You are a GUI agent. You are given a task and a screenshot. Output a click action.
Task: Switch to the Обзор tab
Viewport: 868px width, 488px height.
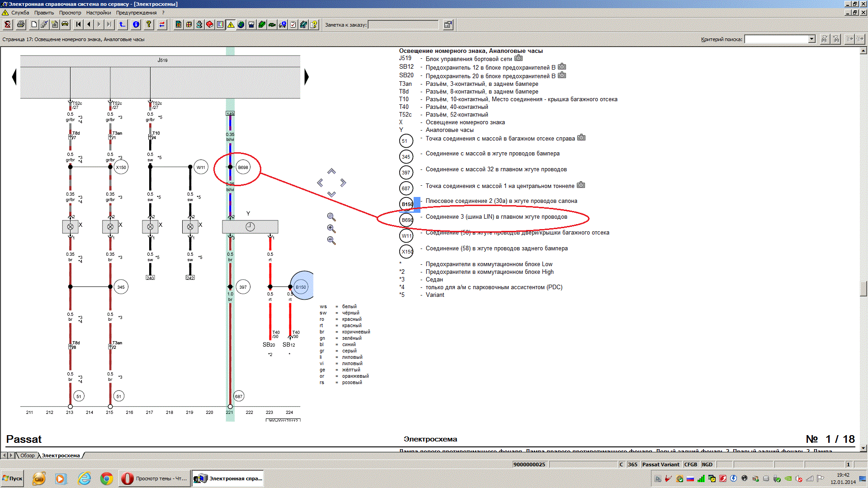(27, 455)
